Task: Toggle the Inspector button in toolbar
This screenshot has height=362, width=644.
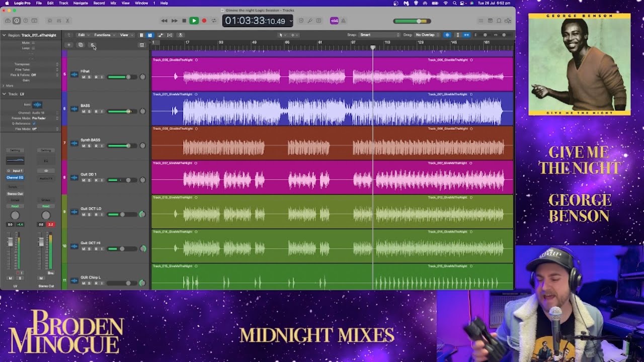Action: (x=17, y=21)
